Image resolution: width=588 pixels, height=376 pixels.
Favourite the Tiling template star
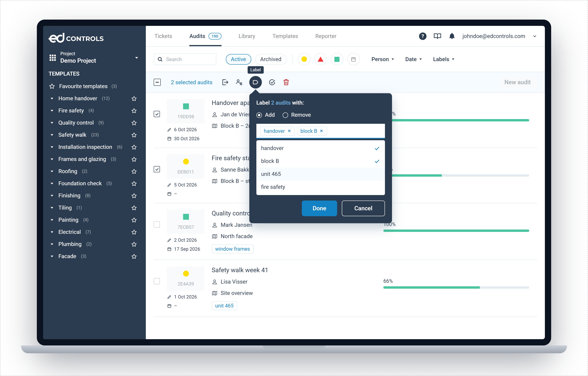(x=134, y=208)
